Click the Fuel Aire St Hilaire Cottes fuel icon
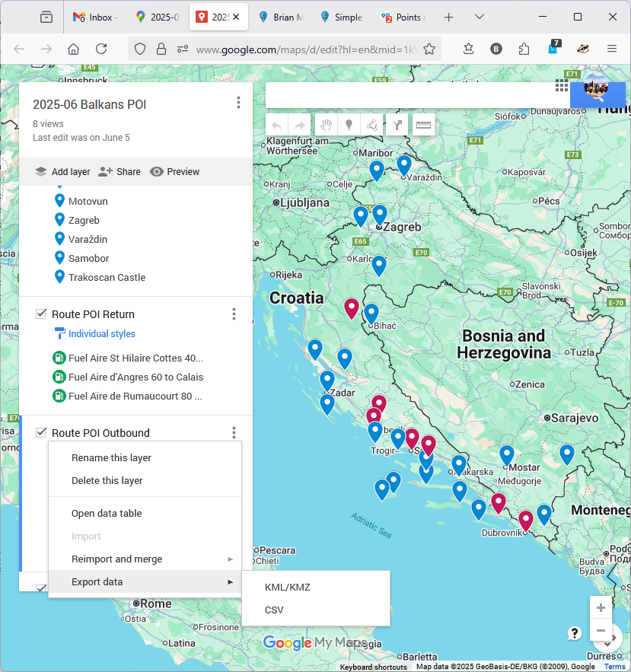 point(59,358)
